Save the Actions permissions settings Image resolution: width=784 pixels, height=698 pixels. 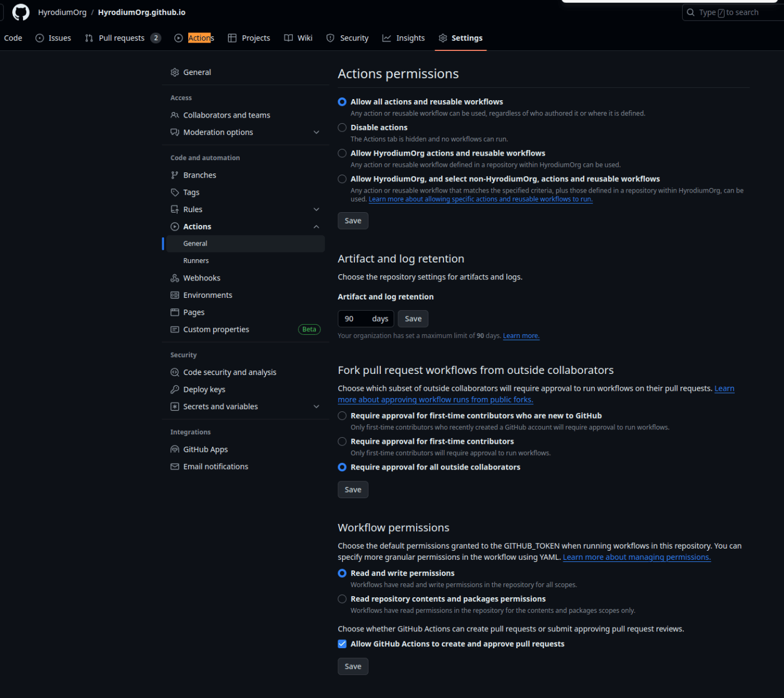tap(353, 221)
